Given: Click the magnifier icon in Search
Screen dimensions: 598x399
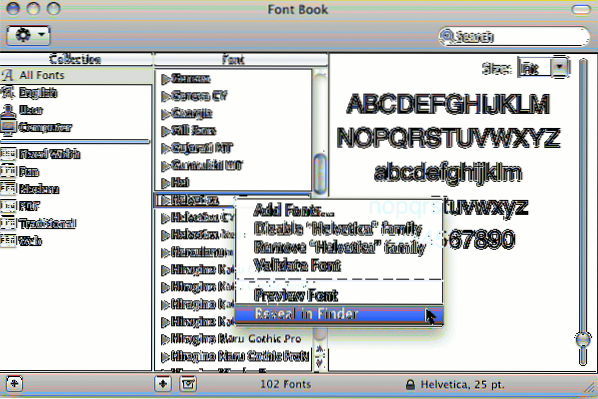Looking at the screenshot, I should pyautogui.click(x=447, y=36).
